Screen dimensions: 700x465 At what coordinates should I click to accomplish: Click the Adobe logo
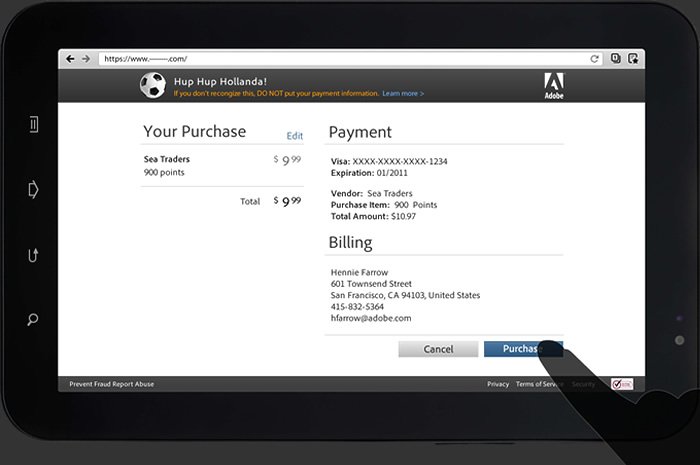coord(554,86)
